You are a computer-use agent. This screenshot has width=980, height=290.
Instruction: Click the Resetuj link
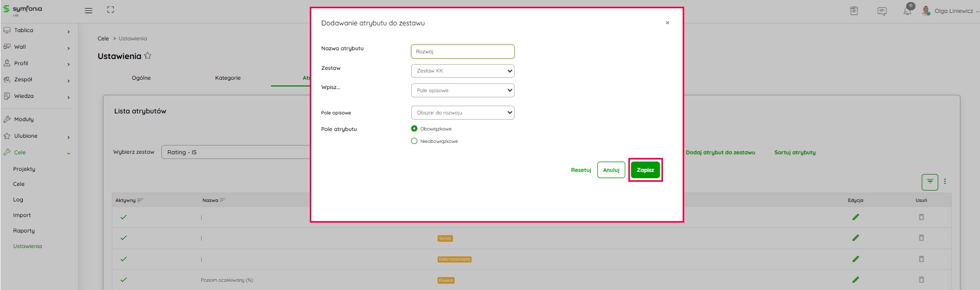pos(581,170)
